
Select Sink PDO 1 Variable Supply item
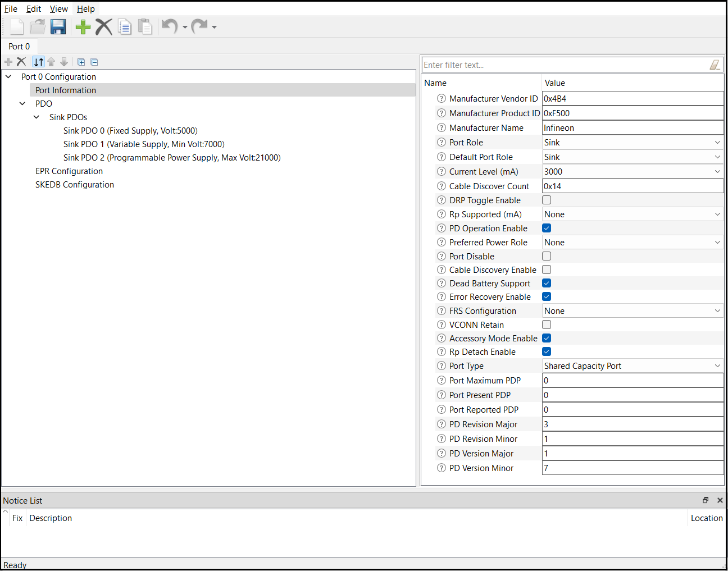(144, 144)
